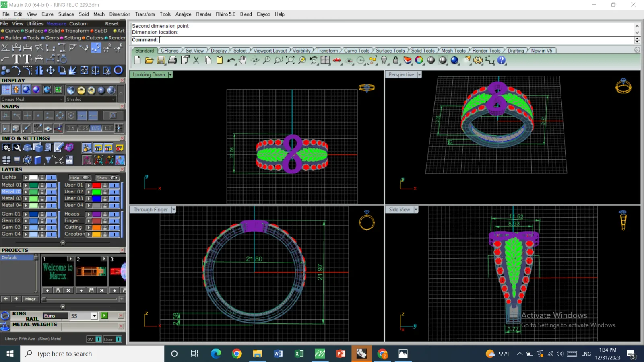
Task: Save the file with the floppy disk icon
Action: click(161, 60)
